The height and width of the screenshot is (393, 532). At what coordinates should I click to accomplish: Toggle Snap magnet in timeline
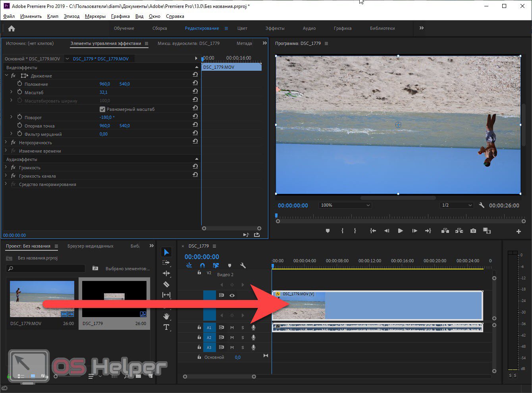pyautogui.click(x=202, y=265)
